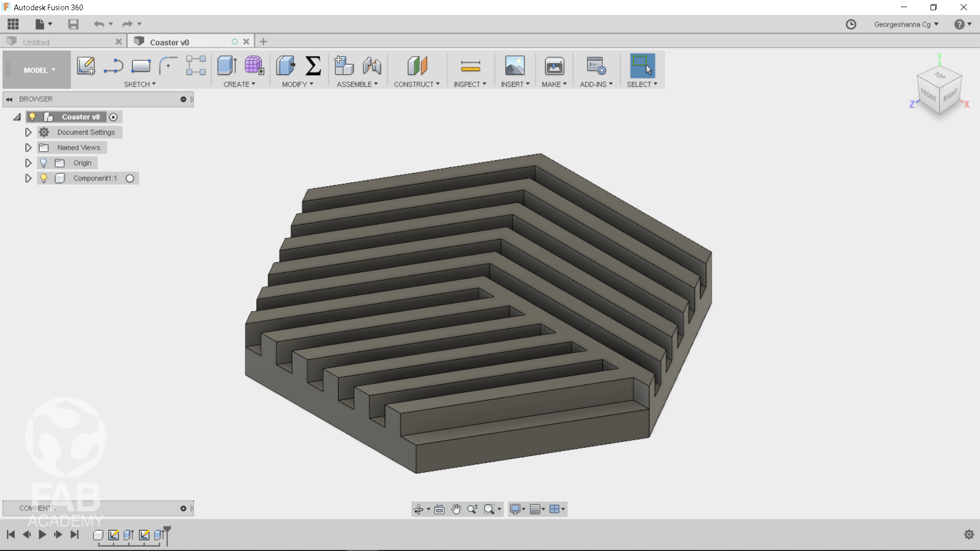Toggle visibility bulb of Component1:1

pos(43,178)
